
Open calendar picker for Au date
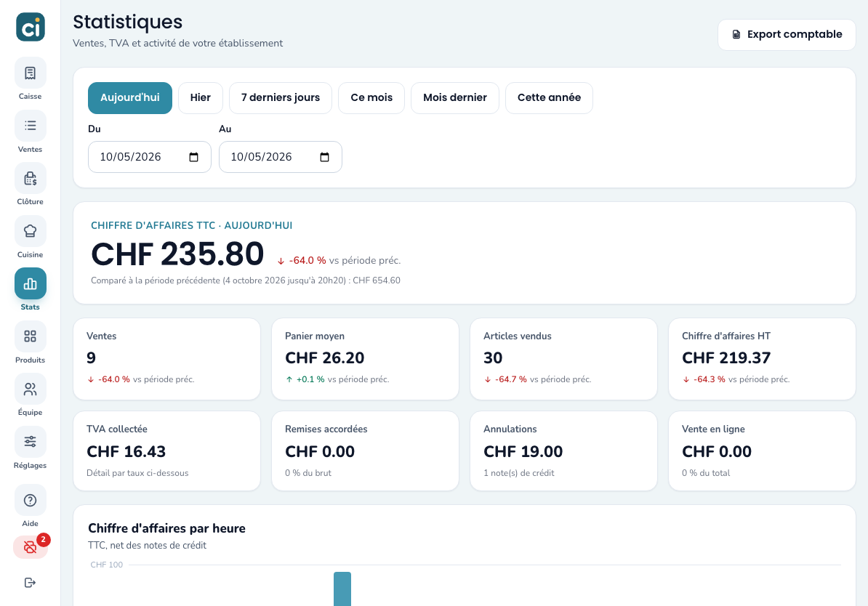coord(324,157)
